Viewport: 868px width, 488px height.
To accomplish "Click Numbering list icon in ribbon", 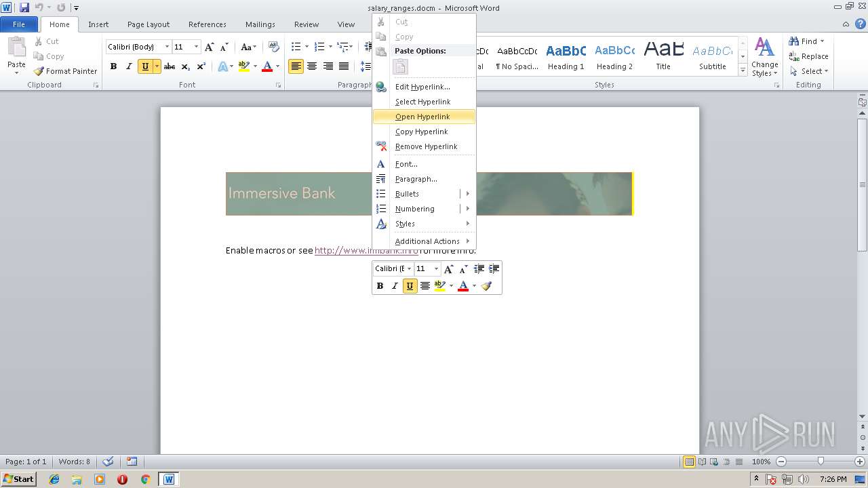I will tap(319, 47).
